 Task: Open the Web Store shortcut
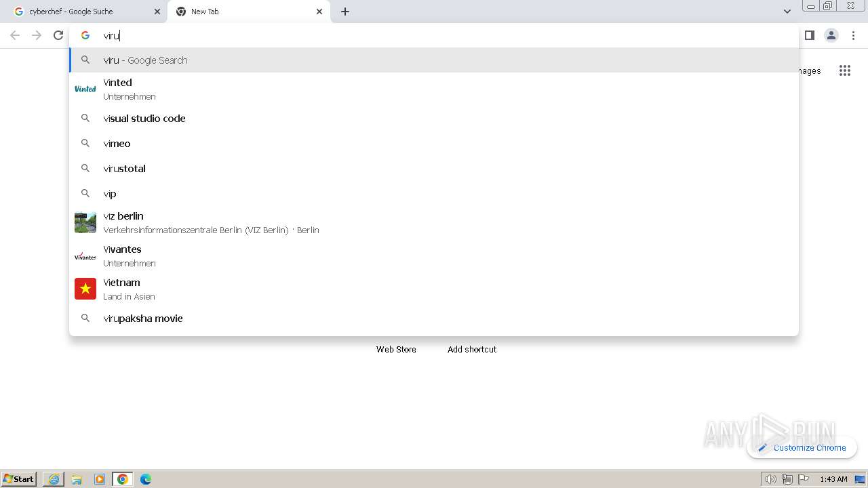tap(396, 349)
